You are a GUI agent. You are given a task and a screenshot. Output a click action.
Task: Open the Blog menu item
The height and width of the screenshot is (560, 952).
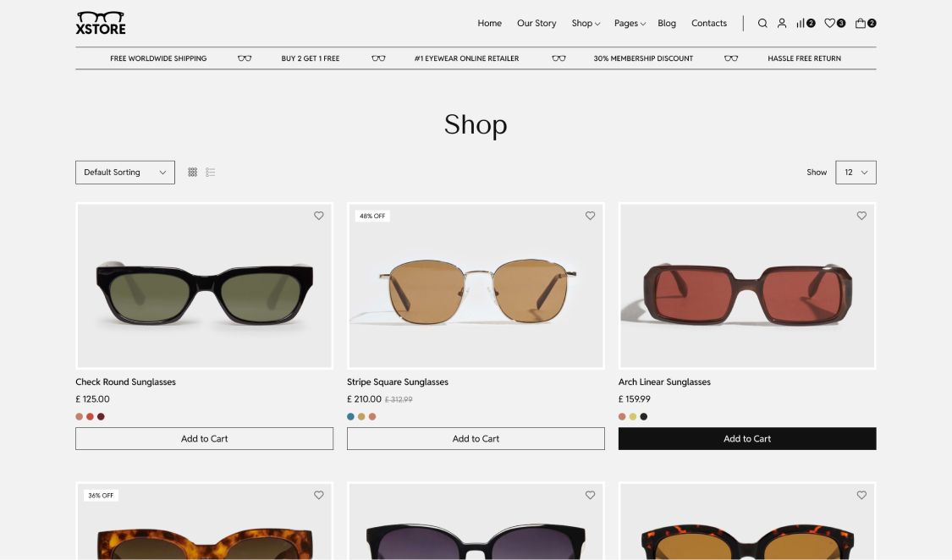pos(667,24)
